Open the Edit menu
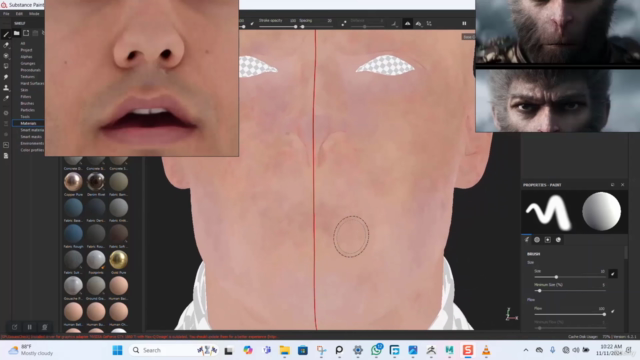640x360 pixels. tap(19, 14)
